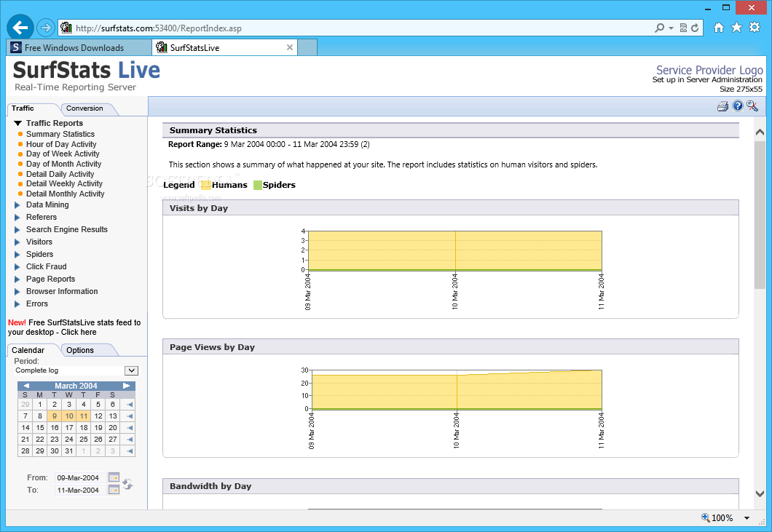Expand the Referers section
772x532 pixels.
click(17, 217)
